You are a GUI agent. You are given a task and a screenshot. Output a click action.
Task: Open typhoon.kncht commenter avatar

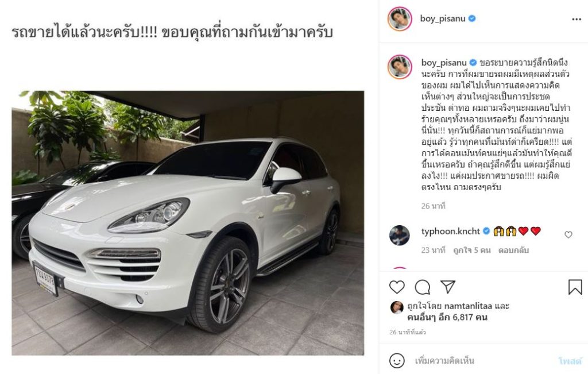point(400,235)
